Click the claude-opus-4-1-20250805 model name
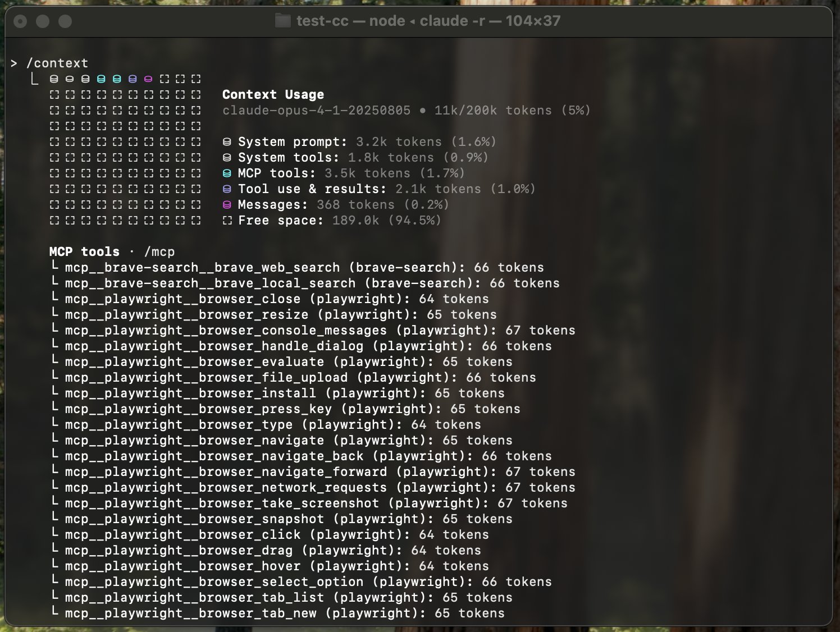Screen dimensions: 840x632 [x=316, y=111]
